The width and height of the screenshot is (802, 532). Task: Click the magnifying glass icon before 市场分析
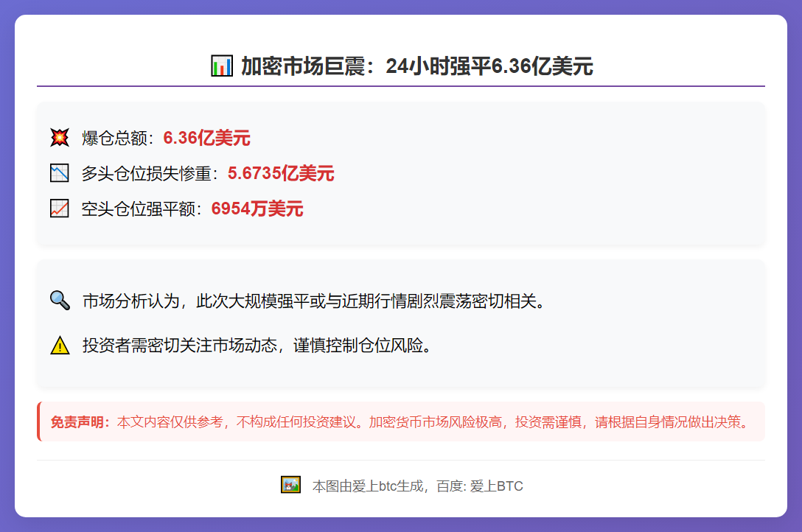coord(59,298)
